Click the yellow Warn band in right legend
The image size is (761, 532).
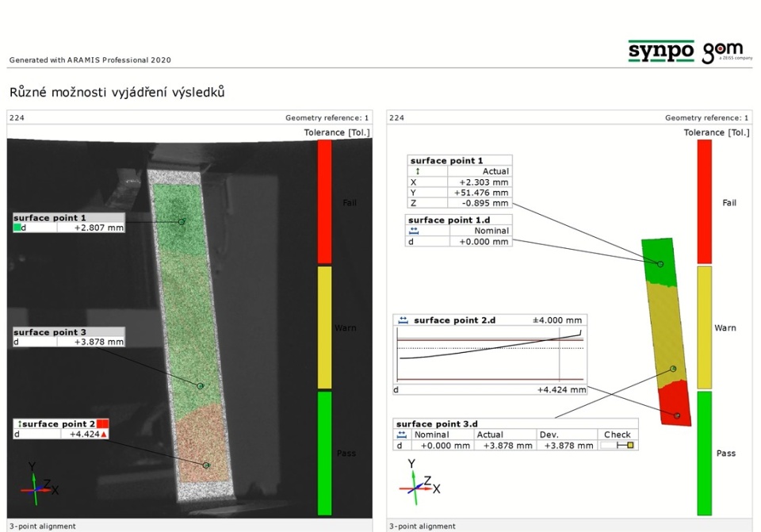click(x=704, y=327)
